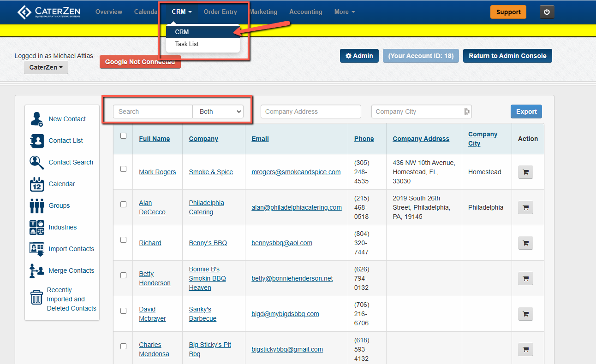This screenshot has height=364, width=596.
Task: Click cart icon for Alan DeCecco row
Action: point(525,208)
